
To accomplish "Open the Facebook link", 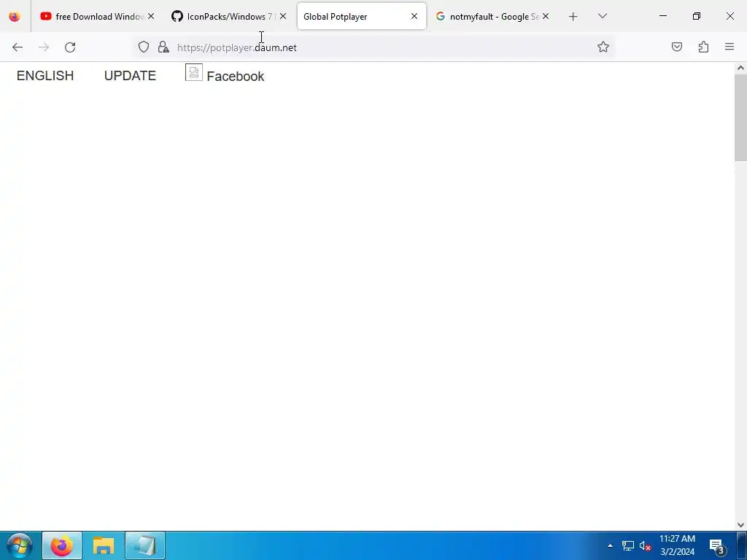I will (x=236, y=77).
